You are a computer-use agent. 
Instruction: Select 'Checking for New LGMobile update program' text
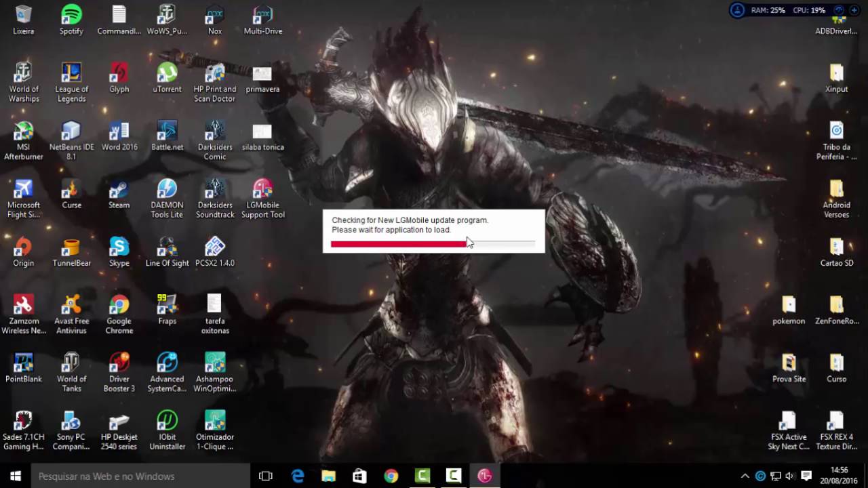(410, 220)
